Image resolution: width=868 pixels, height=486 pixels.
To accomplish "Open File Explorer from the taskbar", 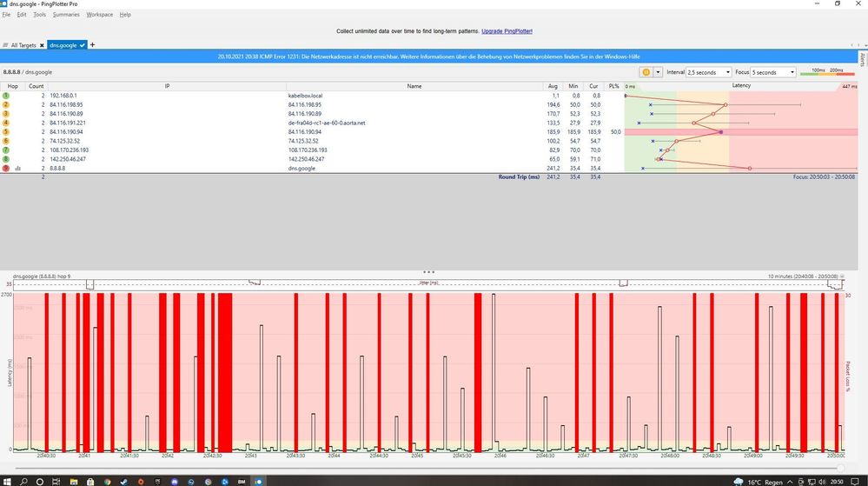I will pos(74,482).
